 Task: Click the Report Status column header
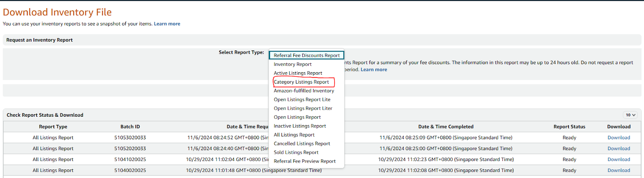pyautogui.click(x=569, y=127)
